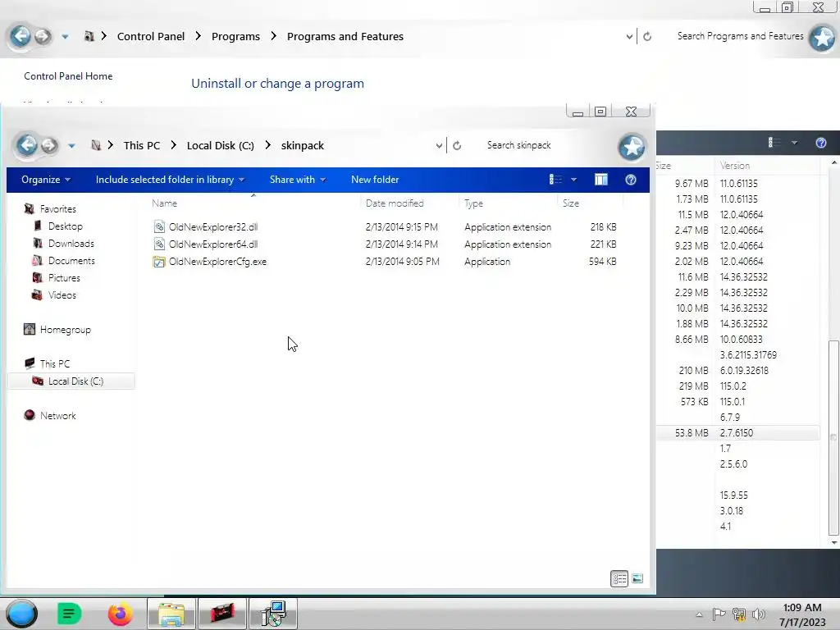Select This PC in navigation pane
This screenshot has width=840, height=630.
(55, 363)
